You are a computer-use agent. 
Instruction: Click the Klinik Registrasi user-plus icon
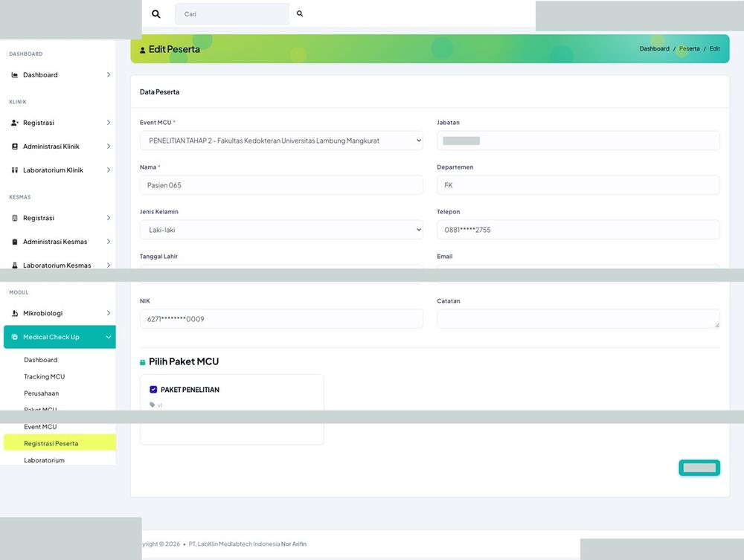[15, 123]
